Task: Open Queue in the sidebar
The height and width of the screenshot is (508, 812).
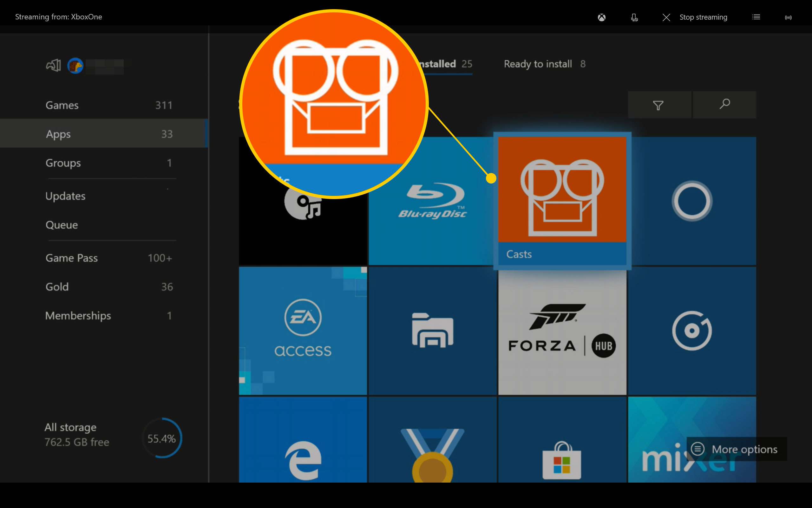Action: coord(104,225)
